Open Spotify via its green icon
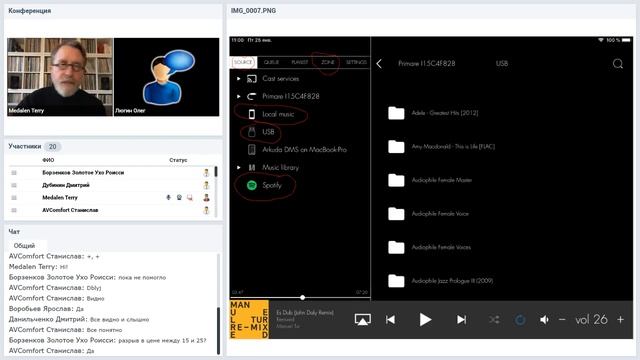Screen dimensions: 640x360 click(x=252, y=185)
